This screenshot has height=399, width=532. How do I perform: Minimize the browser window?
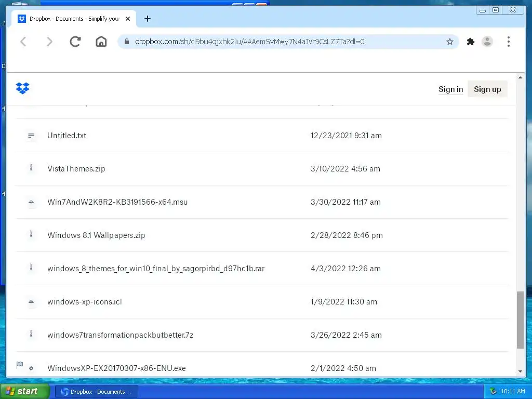483,10
